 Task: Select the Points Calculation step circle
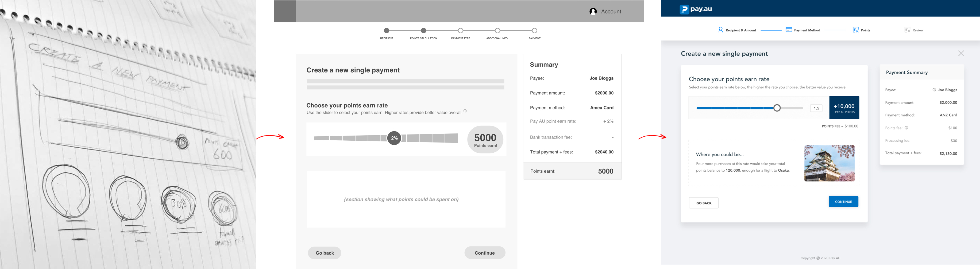(423, 30)
